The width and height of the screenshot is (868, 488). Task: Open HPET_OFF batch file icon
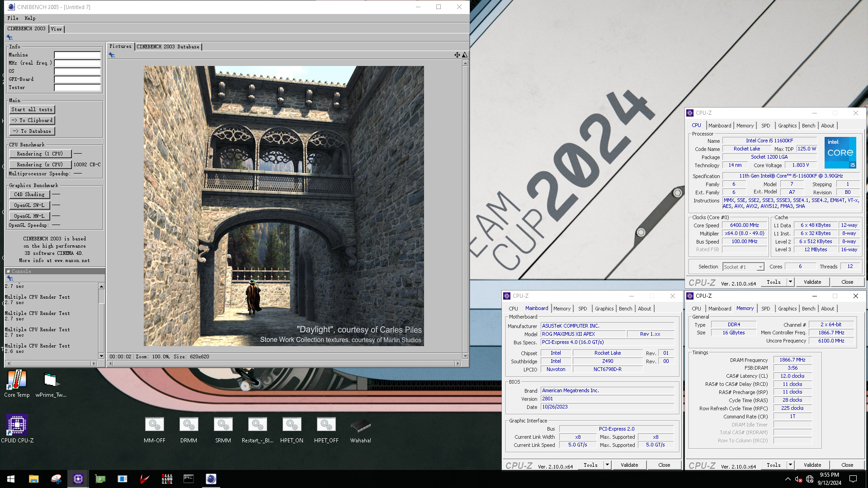pos(326,430)
